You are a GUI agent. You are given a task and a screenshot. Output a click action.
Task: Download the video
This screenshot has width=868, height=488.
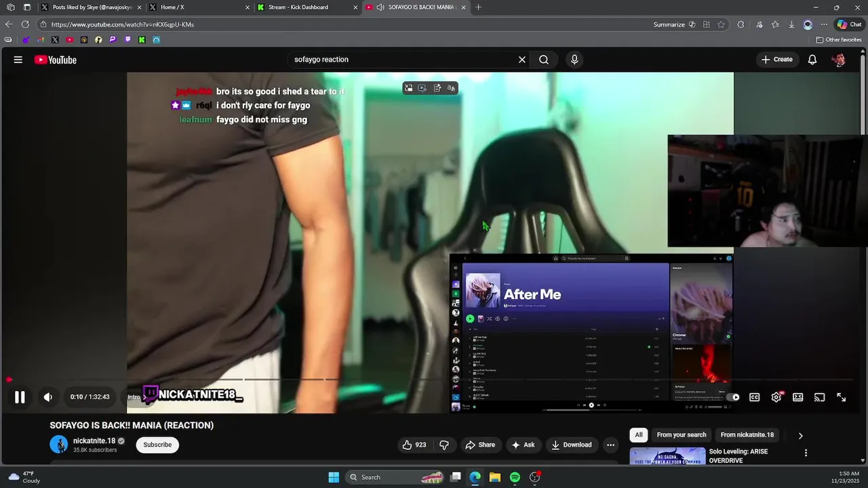pyautogui.click(x=572, y=445)
